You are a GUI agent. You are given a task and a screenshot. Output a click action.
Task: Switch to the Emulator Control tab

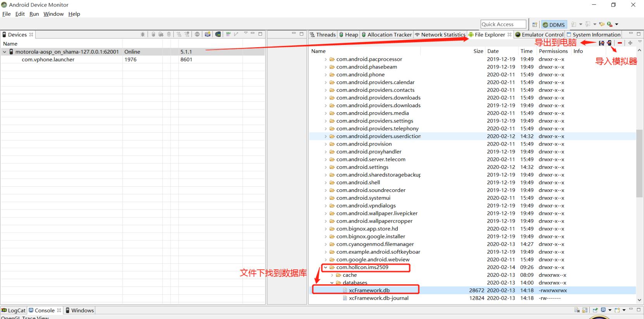click(539, 34)
